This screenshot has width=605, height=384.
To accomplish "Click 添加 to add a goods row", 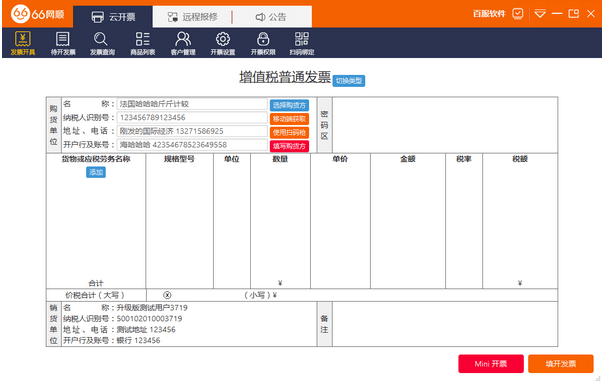I will pyautogui.click(x=96, y=172).
